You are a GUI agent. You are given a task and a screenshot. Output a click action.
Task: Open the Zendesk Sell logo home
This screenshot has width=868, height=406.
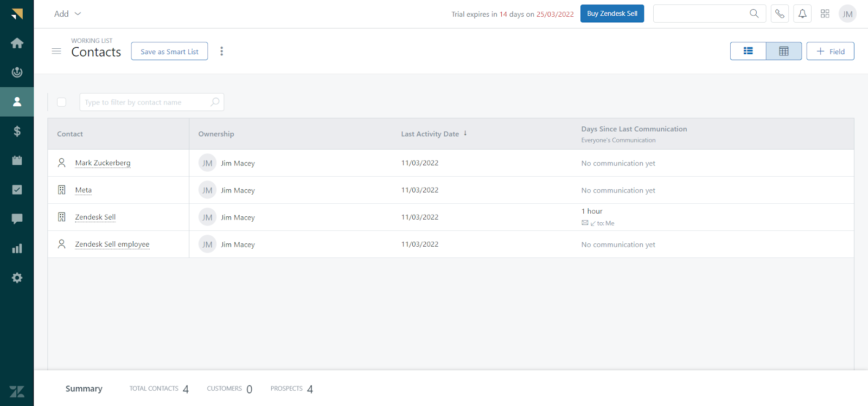pos(17,14)
